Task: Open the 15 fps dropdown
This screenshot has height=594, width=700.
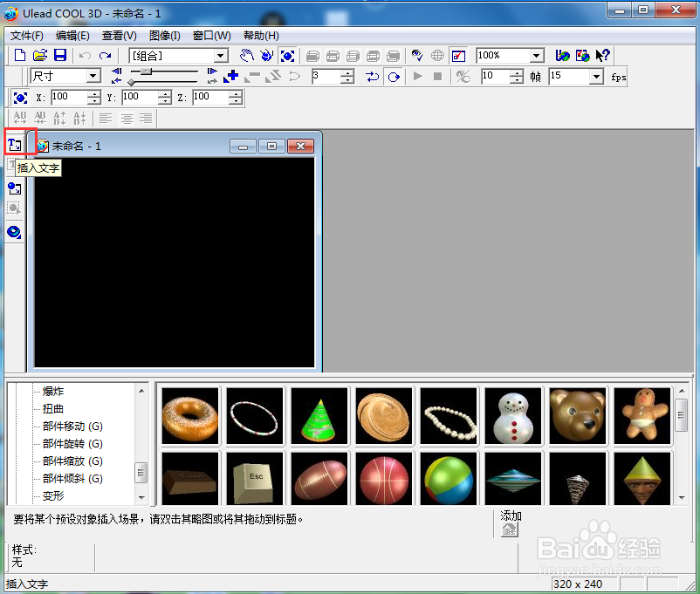Action: (x=596, y=77)
